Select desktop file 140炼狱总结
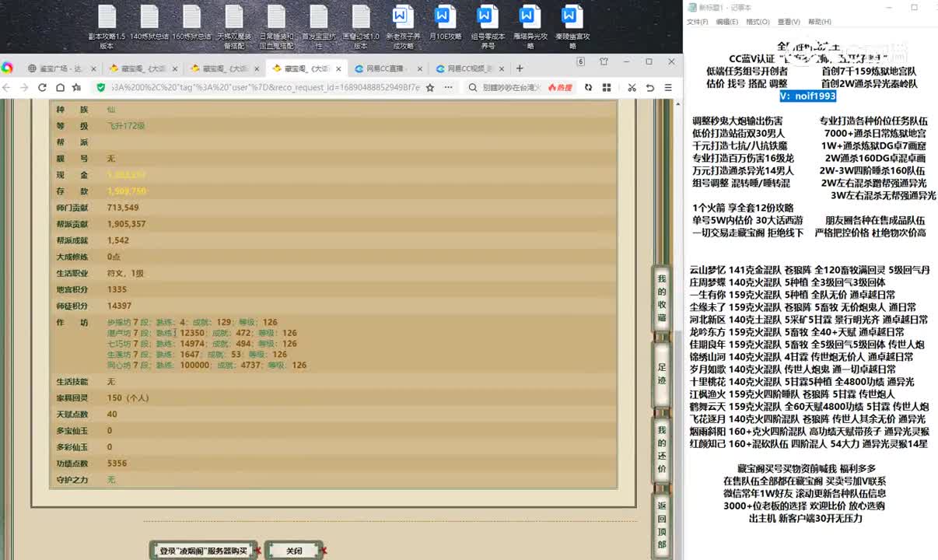The height and width of the screenshot is (560, 938). point(149,23)
